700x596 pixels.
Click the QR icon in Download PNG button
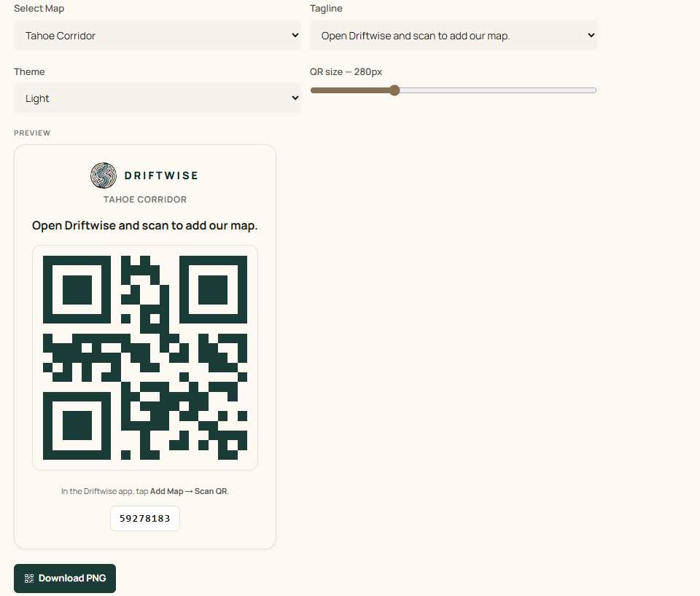(x=29, y=579)
